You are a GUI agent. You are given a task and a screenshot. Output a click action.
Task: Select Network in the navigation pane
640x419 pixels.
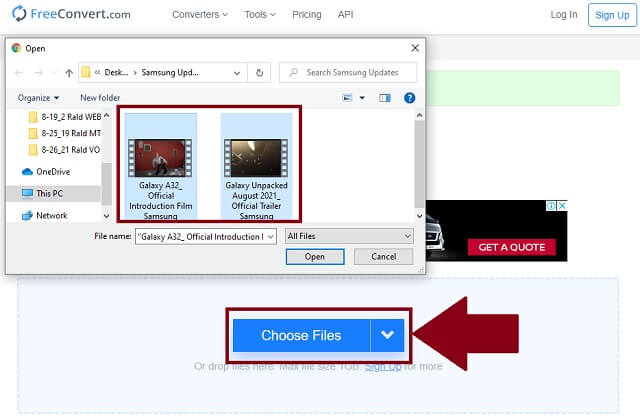point(44,215)
